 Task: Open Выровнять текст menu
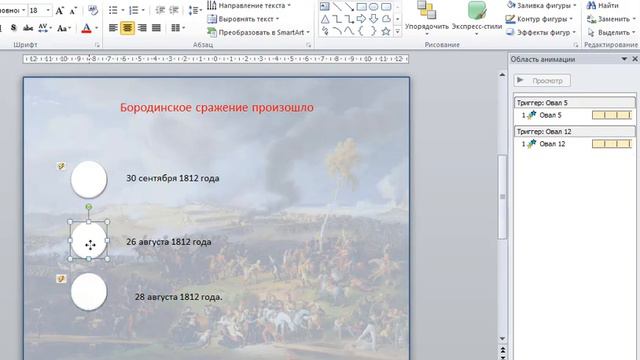click(243, 19)
